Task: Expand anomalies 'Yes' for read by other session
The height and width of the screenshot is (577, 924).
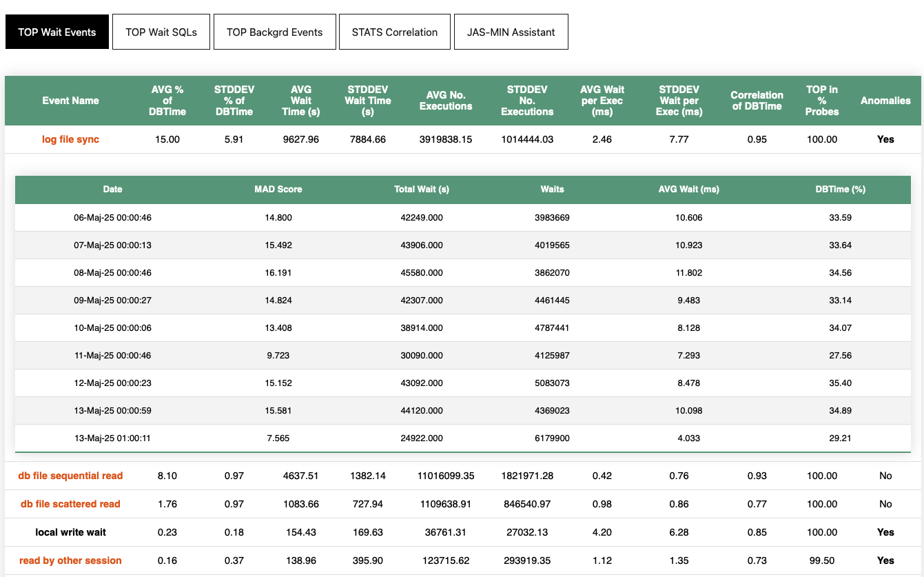Action: coord(885,560)
